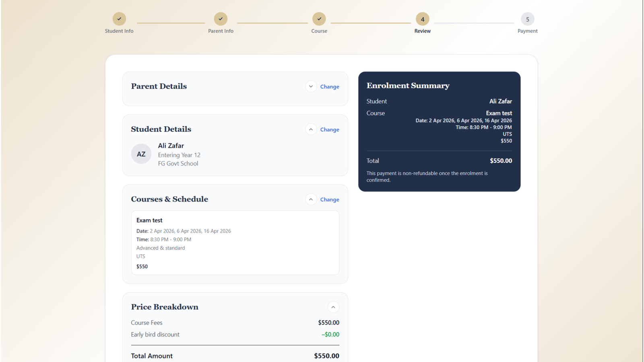Click the Payment step label
This screenshot has height=362, width=644.
tap(527, 31)
